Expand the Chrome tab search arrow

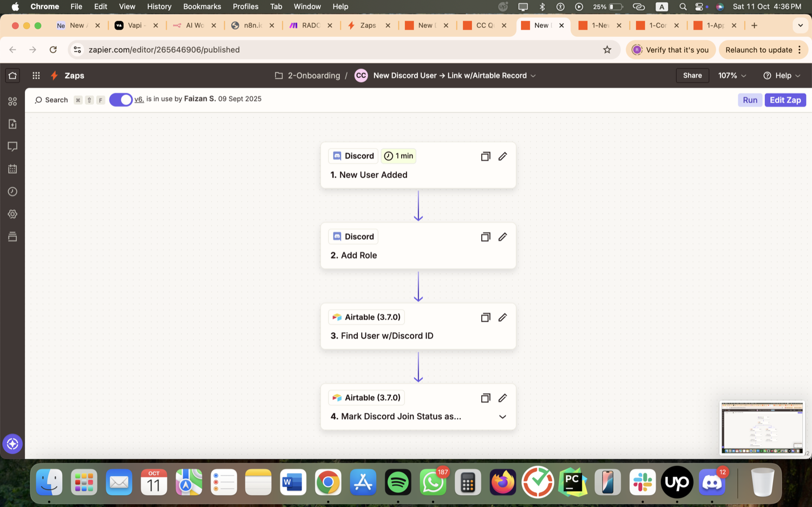(800, 25)
